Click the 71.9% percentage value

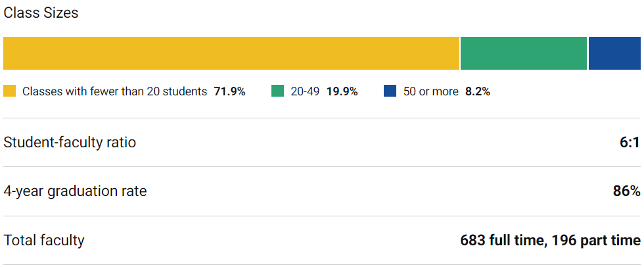[229, 91]
